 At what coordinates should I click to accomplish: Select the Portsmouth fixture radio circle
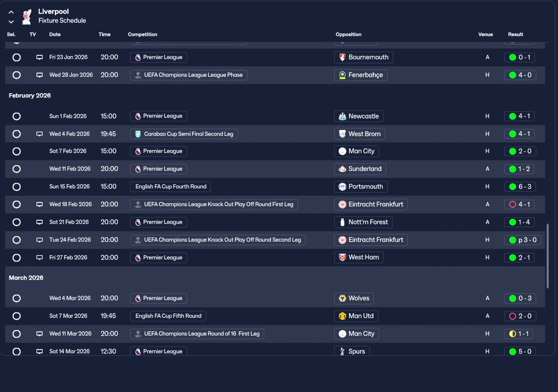17,187
